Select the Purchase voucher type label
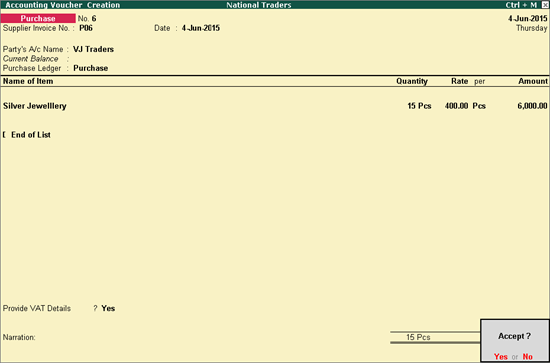This screenshot has height=363, width=550. (38, 18)
